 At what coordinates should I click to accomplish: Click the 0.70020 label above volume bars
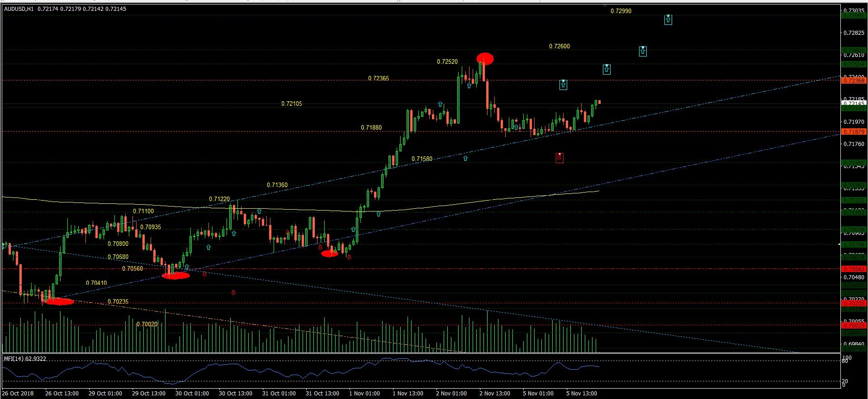(x=147, y=324)
